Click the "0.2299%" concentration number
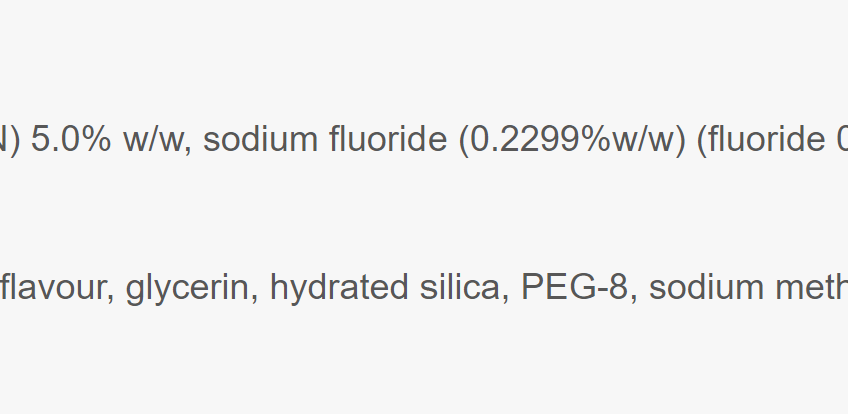Viewport: 848px width, 414px height. (x=534, y=139)
